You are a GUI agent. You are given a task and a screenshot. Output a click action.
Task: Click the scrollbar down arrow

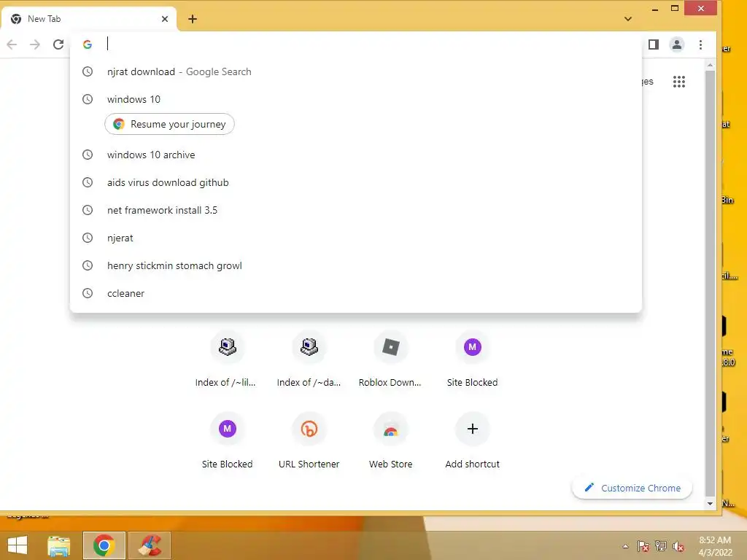(x=710, y=503)
